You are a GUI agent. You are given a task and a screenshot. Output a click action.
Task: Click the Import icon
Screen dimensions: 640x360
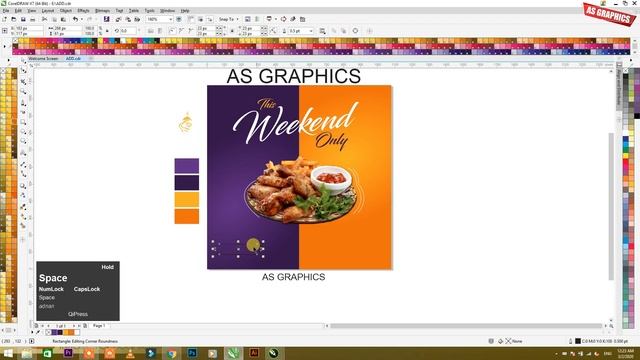click(118, 19)
